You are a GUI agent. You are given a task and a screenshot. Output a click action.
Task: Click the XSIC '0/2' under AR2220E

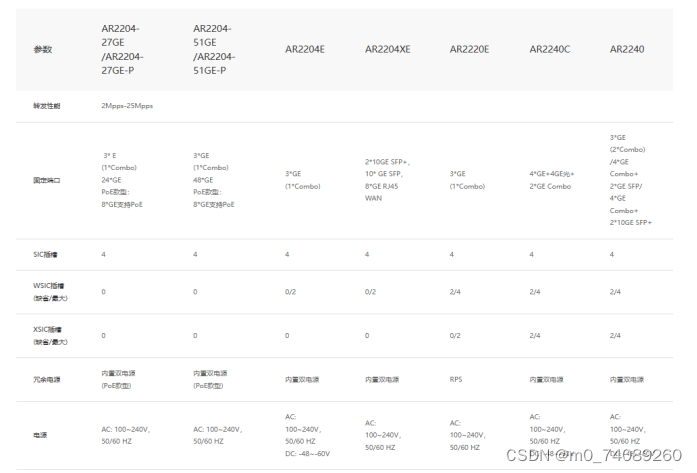tap(455, 336)
